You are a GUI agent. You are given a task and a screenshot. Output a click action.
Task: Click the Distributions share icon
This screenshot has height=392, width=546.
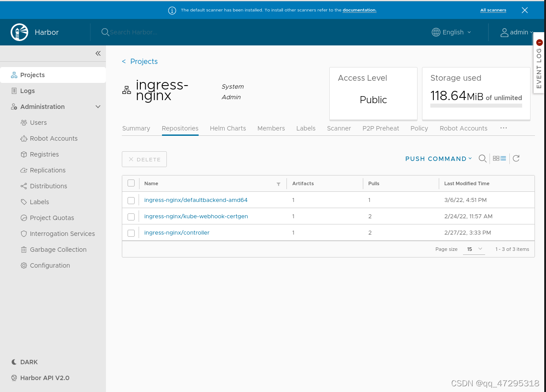click(24, 186)
